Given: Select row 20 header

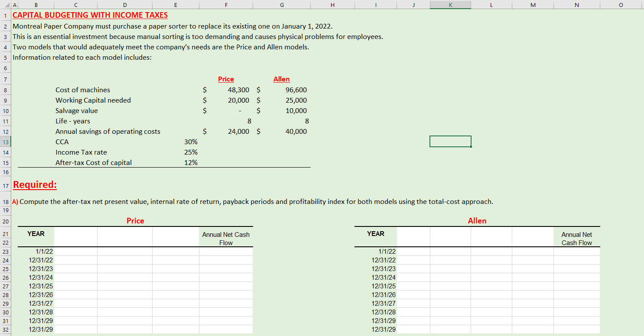Looking at the screenshot, I should 5,221.
